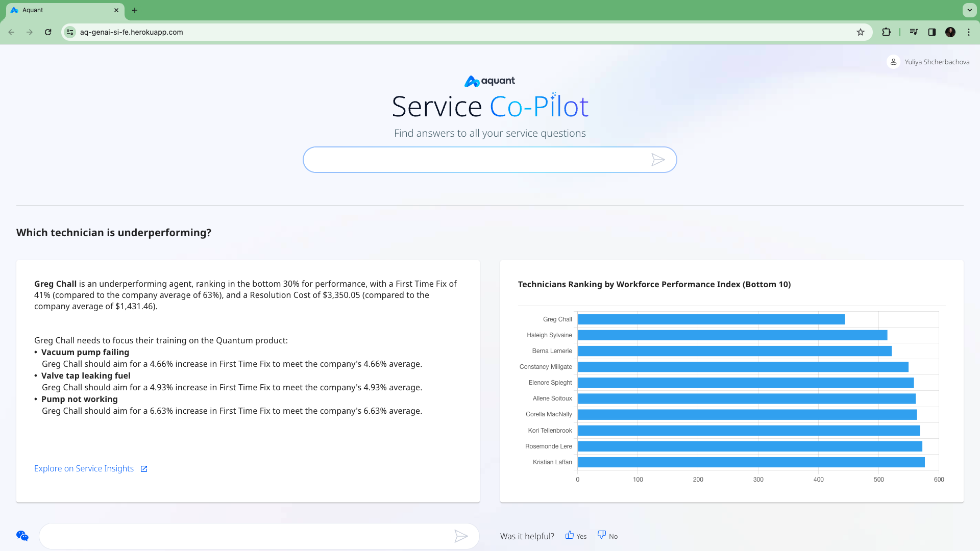The image size is (980, 551).
Task: Click the browser profile avatar
Action: point(950,32)
